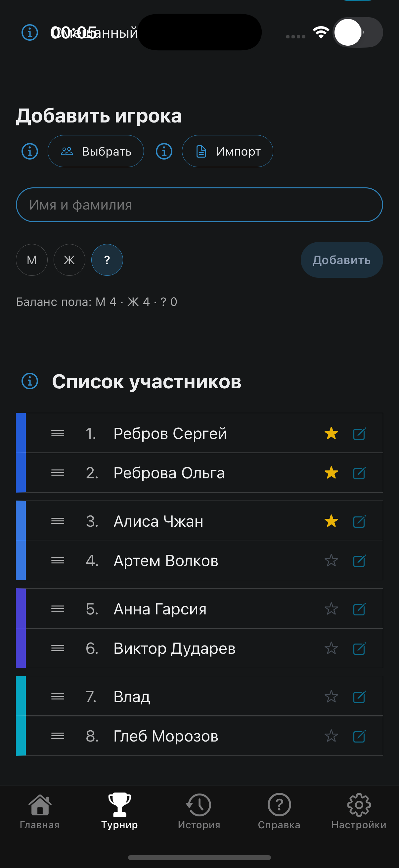This screenshot has width=399, height=868.
Task: Tap the Импорт button
Action: [228, 151]
